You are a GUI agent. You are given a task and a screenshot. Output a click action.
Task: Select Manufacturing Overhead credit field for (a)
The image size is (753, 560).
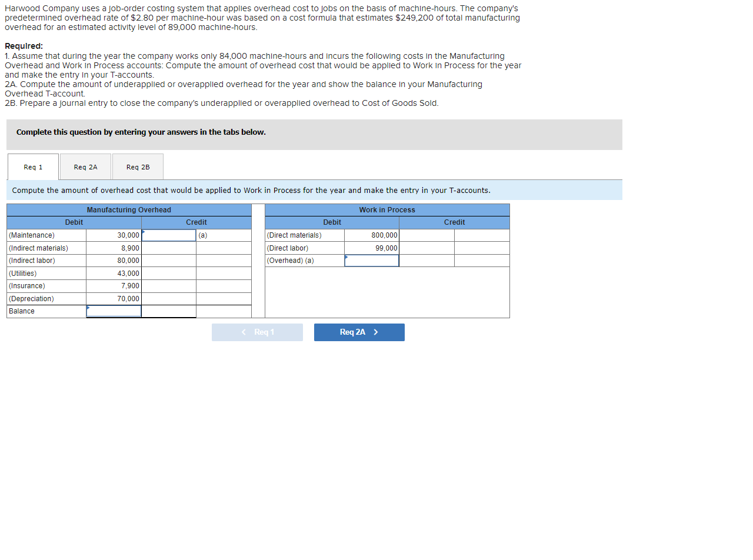point(169,235)
